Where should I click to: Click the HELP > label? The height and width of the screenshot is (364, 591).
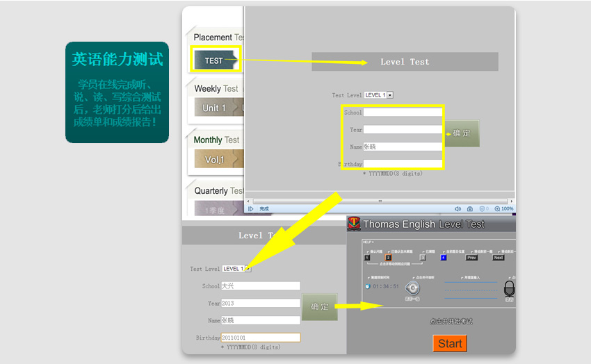coord(369,242)
